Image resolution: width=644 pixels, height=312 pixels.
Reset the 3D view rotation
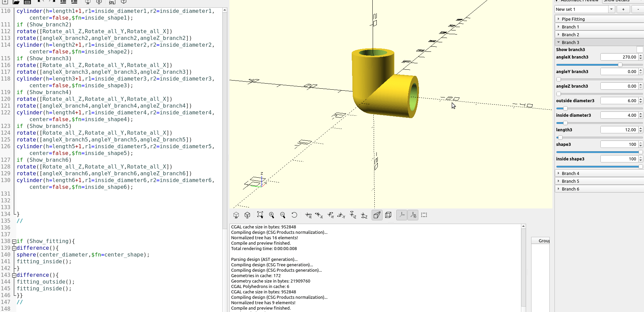coord(294,215)
